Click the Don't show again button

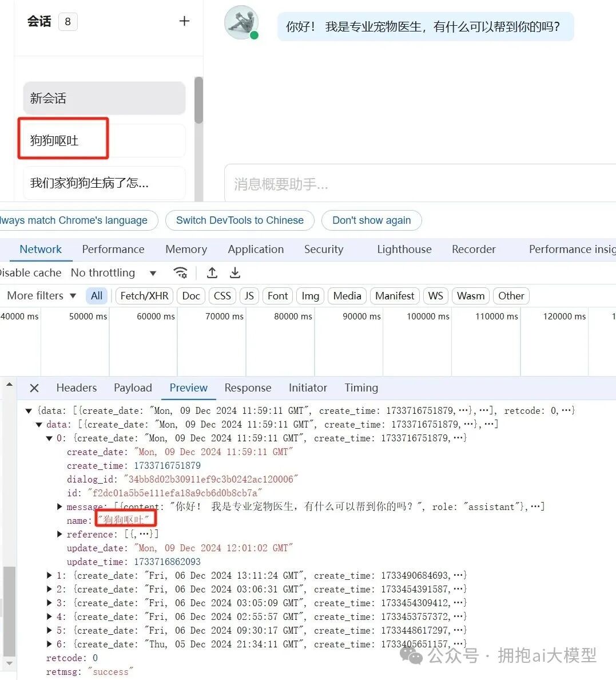[x=371, y=220]
